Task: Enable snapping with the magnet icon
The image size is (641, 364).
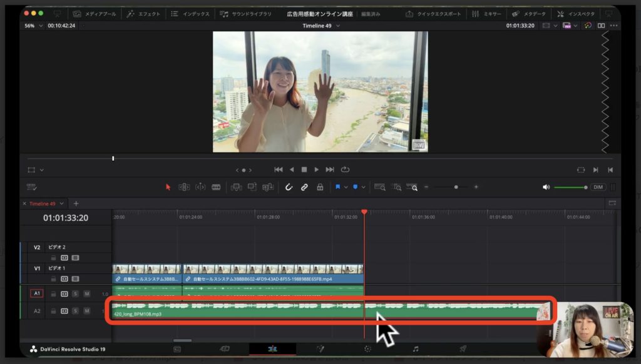Action: tap(289, 186)
